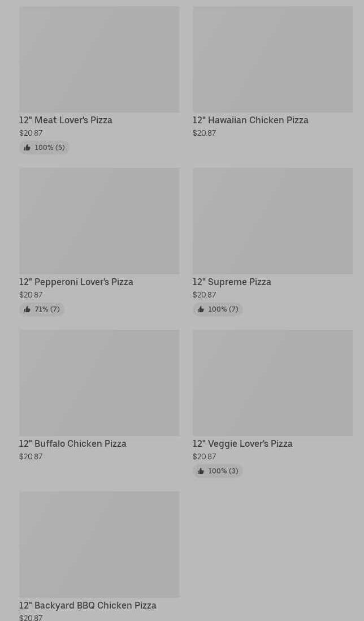
Task: View the 12" Veggie Lover's Pizza image
Action: [x=272, y=382]
